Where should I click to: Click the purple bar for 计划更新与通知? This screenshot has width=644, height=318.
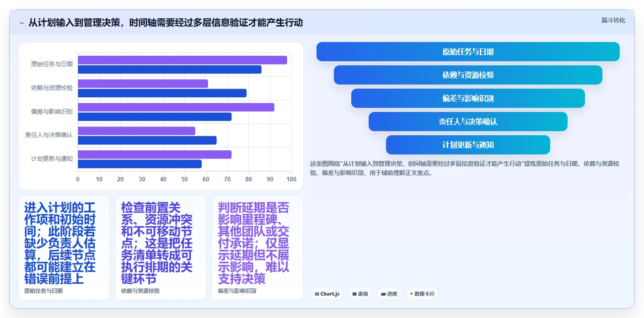click(x=155, y=154)
